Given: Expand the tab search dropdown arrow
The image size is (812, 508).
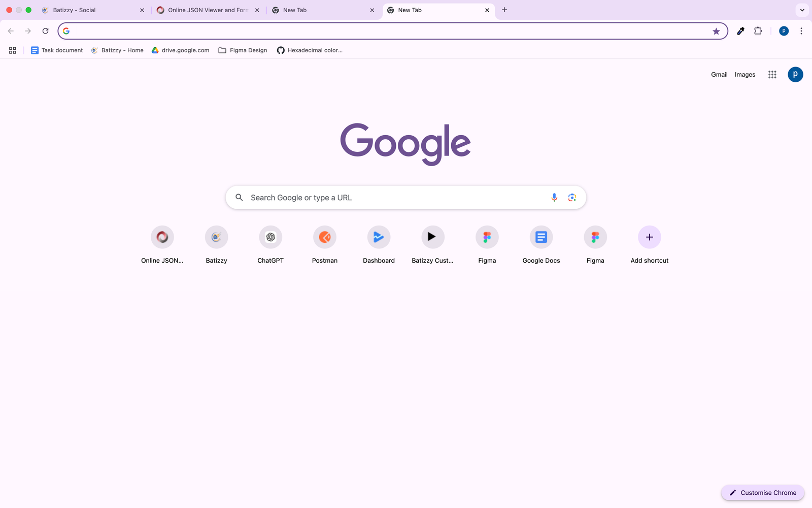Looking at the screenshot, I should click(802, 10).
